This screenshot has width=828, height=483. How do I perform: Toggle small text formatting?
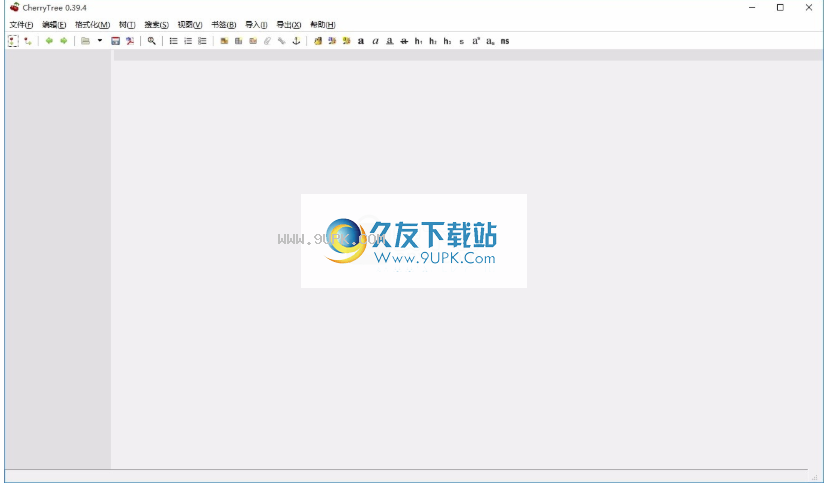(462, 41)
